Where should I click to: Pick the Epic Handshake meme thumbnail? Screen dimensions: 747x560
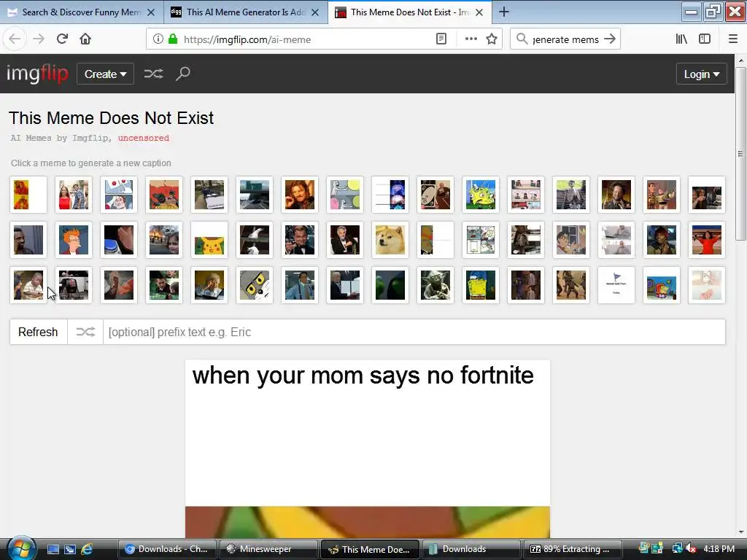(119, 285)
